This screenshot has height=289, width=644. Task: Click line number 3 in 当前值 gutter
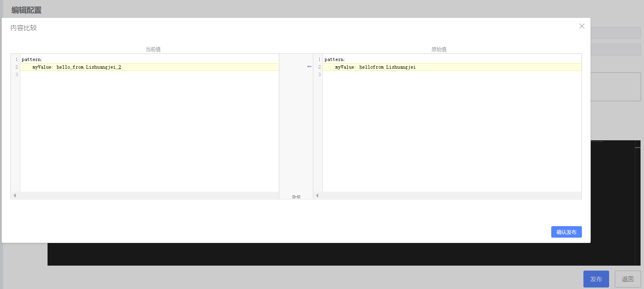16,75
